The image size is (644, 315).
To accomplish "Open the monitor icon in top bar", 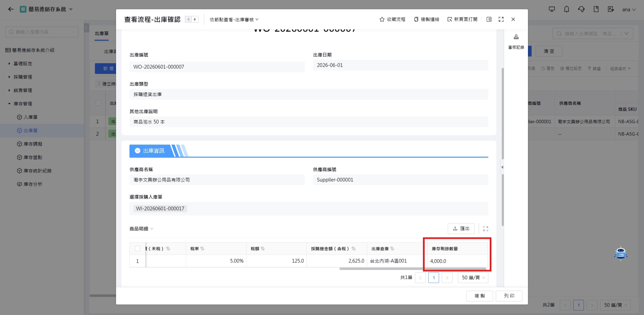I will pyautogui.click(x=552, y=9).
